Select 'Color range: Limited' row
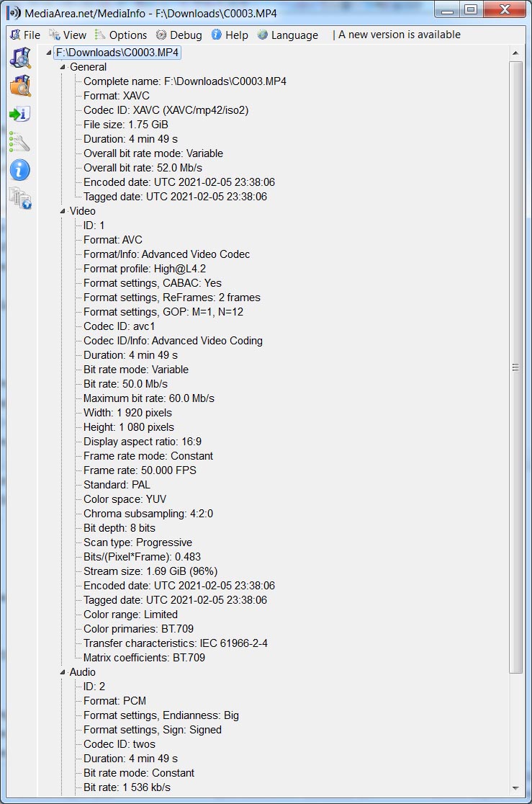 (131, 615)
